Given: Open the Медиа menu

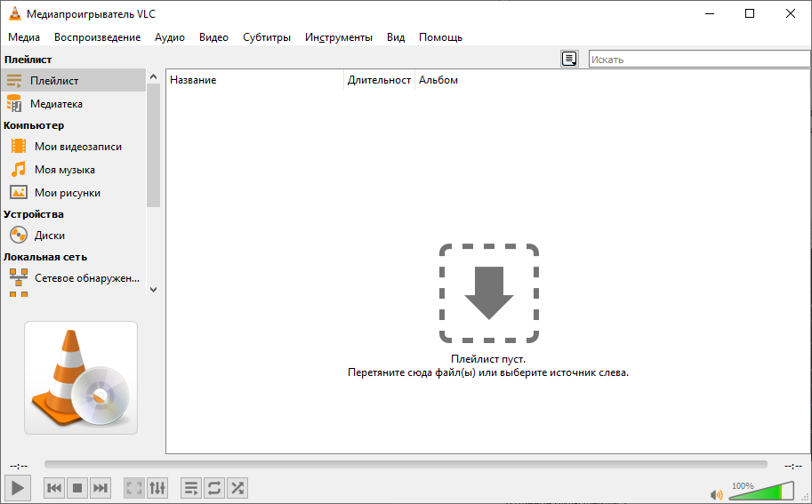Looking at the screenshot, I should (24, 37).
